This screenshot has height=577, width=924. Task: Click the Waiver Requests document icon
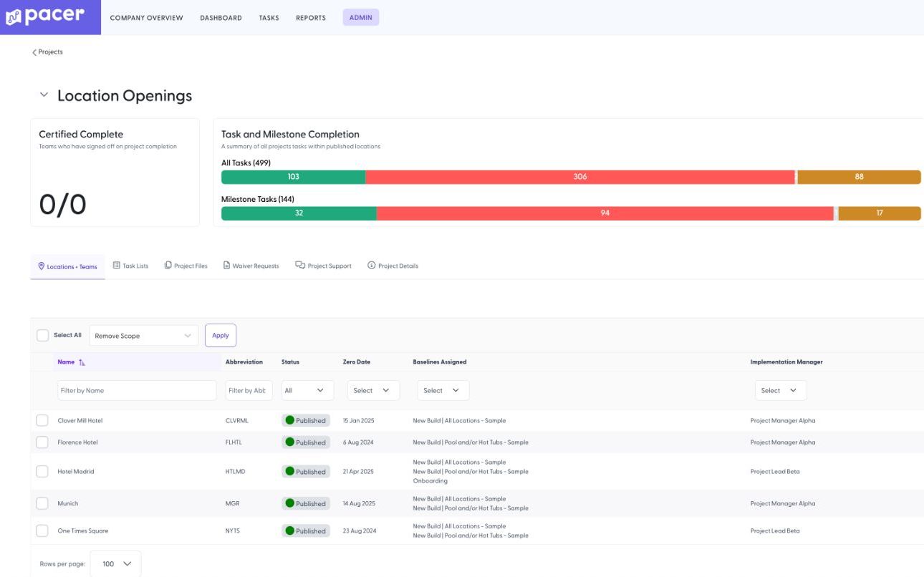click(226, 266)
